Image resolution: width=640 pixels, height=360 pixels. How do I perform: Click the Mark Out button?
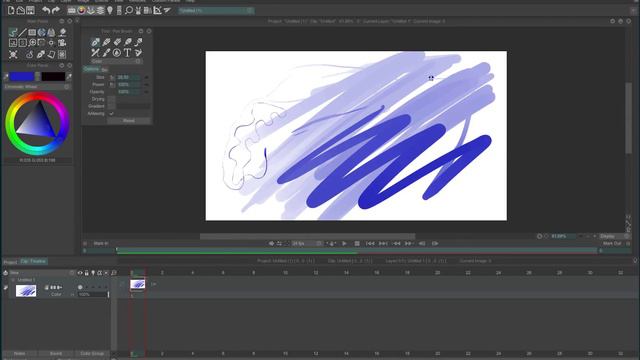click(x=612, y=244)
